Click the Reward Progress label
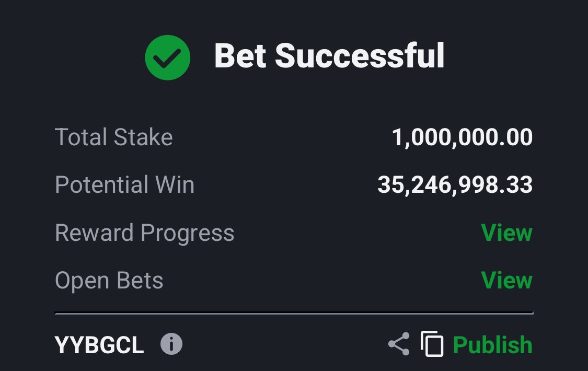The height and width of the screenshot is (371, 588). (x=144, y=233)
